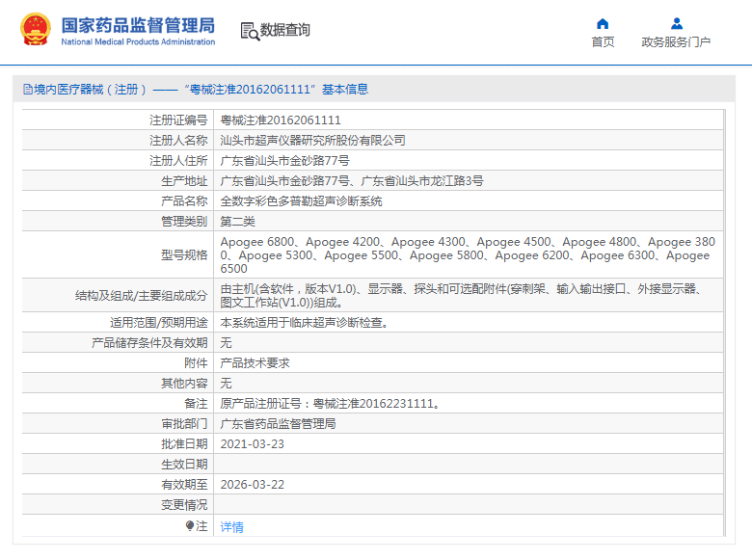Click the 国家药品监督管理局 site title text
The image size is (752, 560).
[138, 25]
